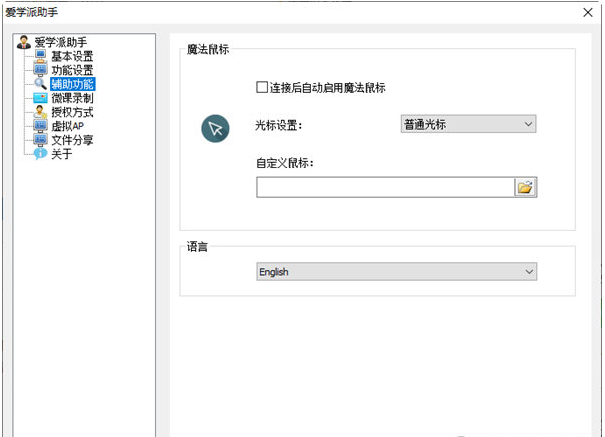This screenshot has height=437, width=605.
Task: Select 虚拟AP in the sidebar tree
Action: tap(67, 127)
